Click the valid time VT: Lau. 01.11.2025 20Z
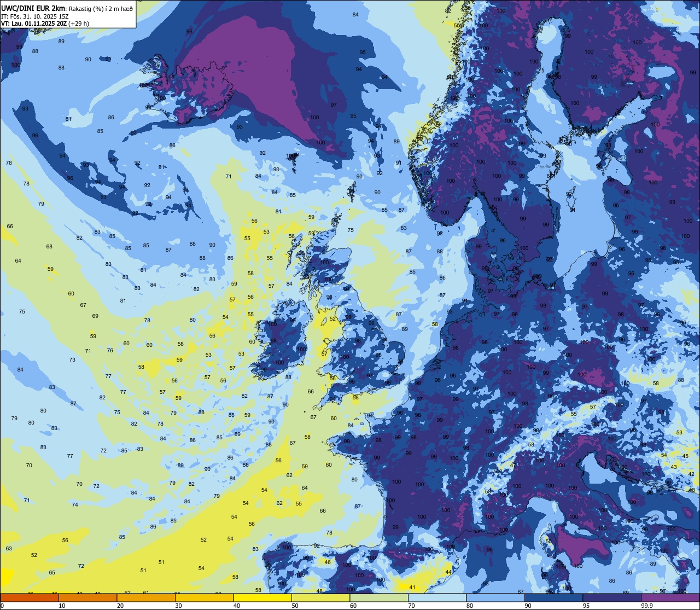 tap(34, 24)
